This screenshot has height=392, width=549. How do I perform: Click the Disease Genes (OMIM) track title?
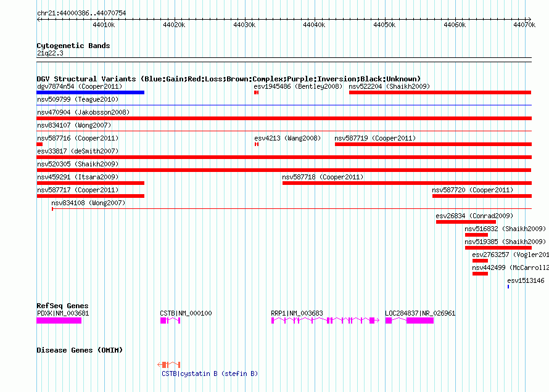[x=80, y=350]
